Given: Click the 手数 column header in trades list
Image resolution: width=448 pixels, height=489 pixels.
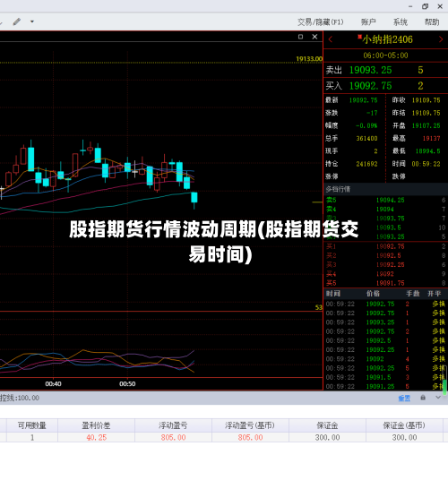Looking at the screenshot, I should 413,294.
